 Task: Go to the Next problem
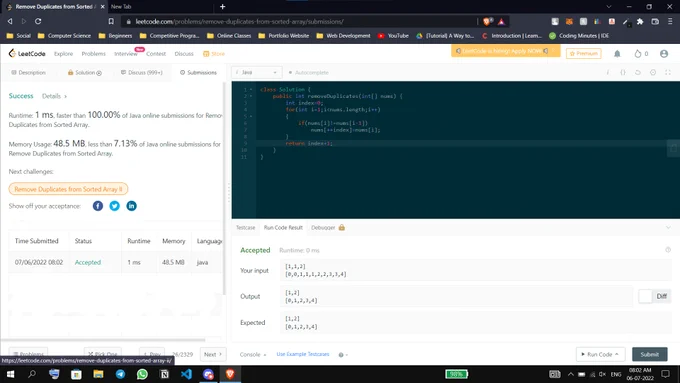(x=212, y=354)
